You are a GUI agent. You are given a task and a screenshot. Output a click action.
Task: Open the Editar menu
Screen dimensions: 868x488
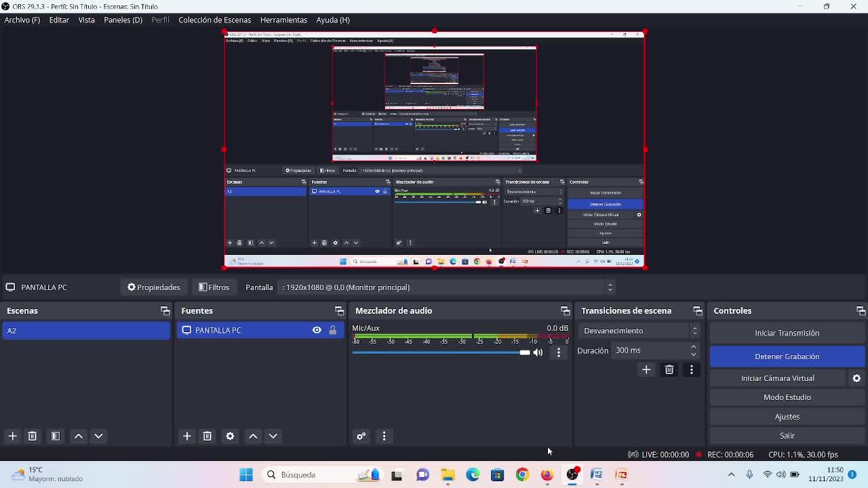pyautogui.click(x=59, y=20)
